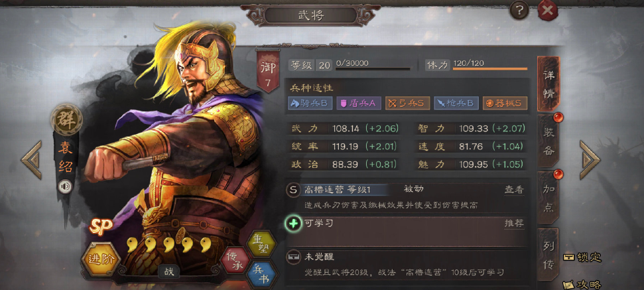Go to previous general with left arrow

click(x=32, y=160)
